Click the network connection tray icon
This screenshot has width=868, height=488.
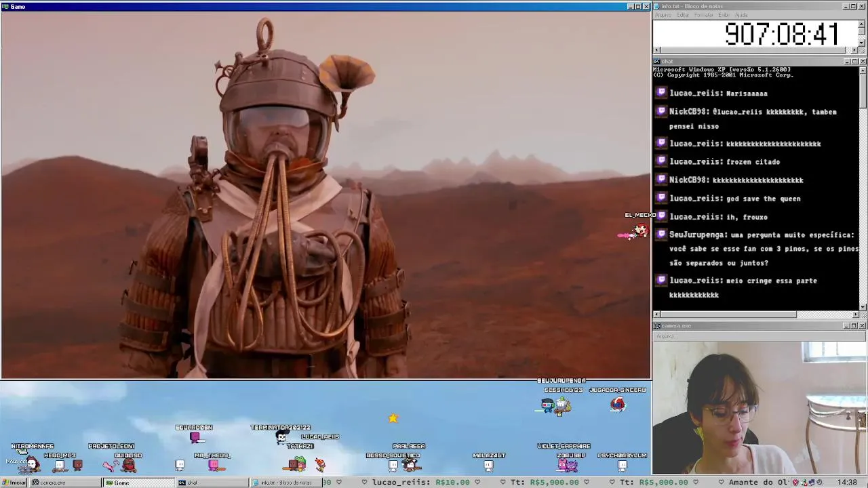coord(813,483)
